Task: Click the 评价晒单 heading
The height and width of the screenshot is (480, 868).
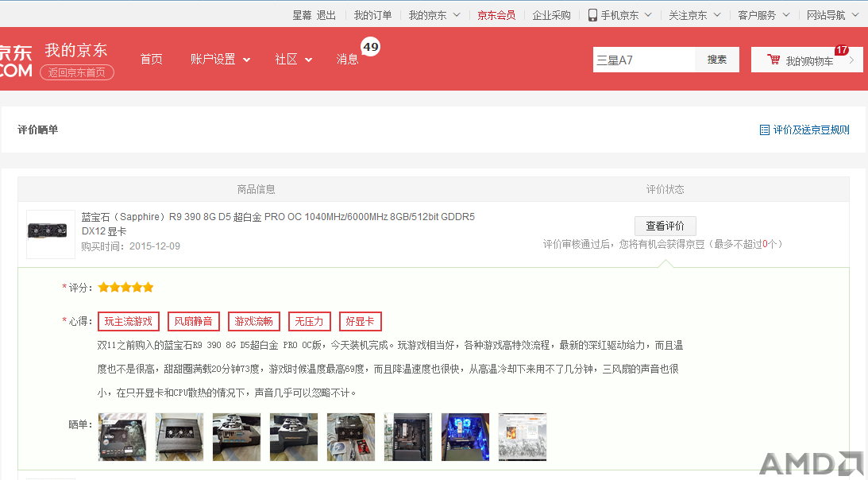Action: 37,130
